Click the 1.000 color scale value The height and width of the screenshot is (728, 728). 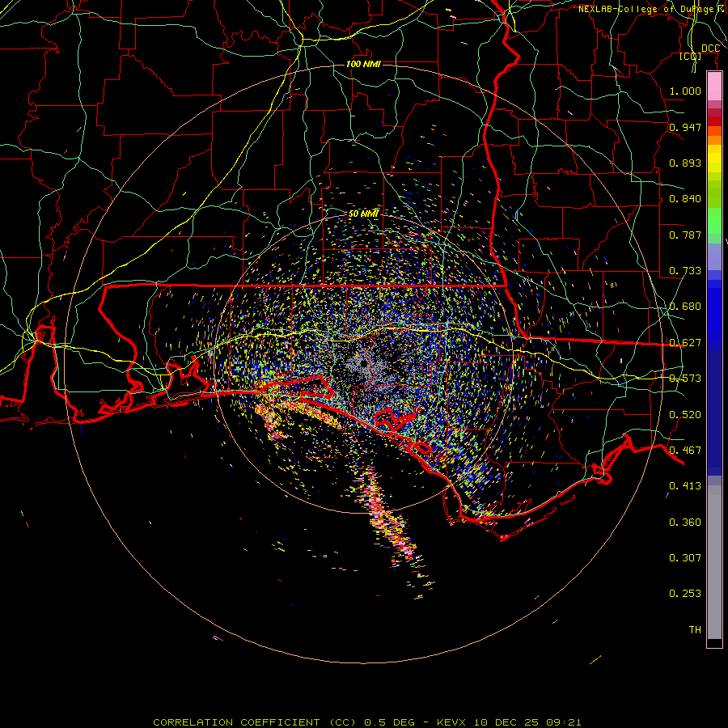click(x=685, y=91)
